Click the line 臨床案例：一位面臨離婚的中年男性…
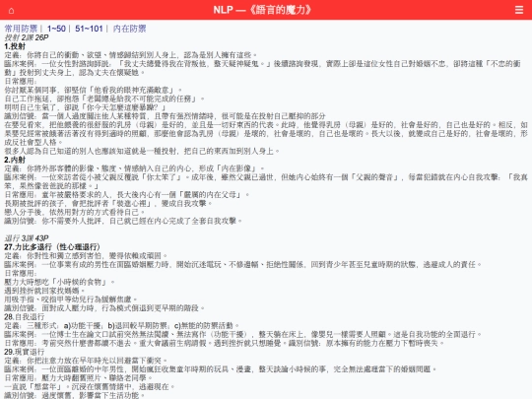 (220, 369)
